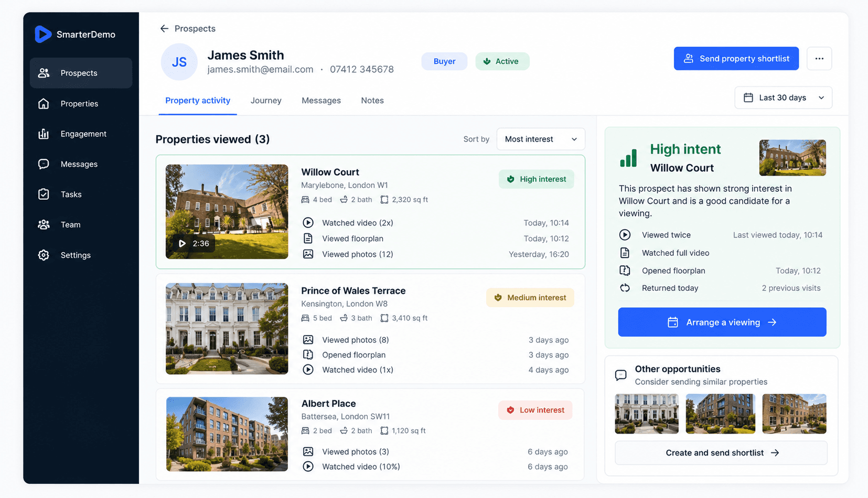Image resolution: width=868 pixels, height=498 pixels.
Task: Click Arrange a viewing button
Action: (x=722, y=322)
